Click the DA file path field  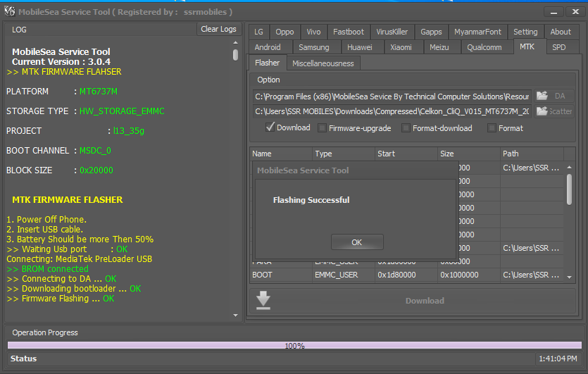pos(392,96)
